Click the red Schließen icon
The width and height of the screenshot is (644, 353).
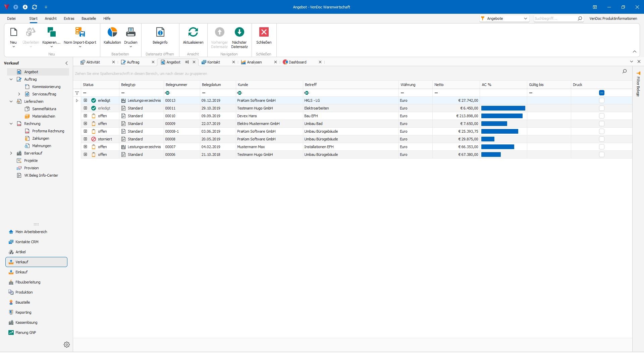point(264,32)
